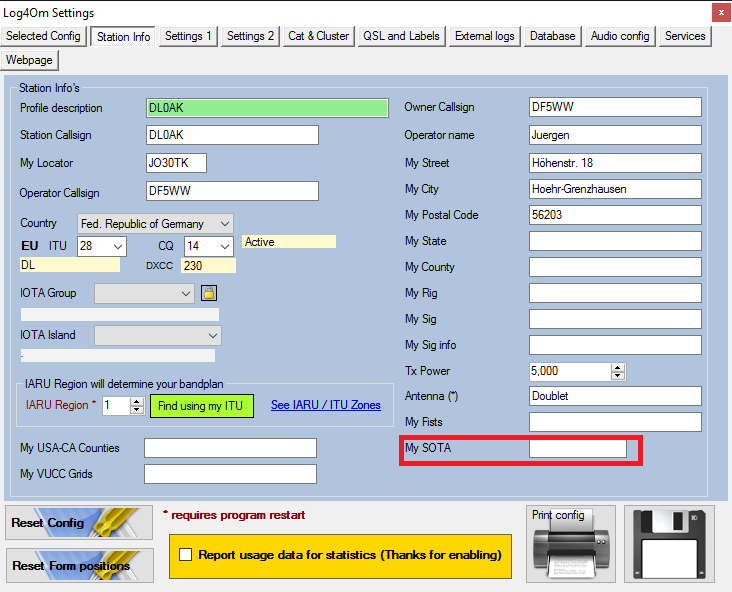Viewport: 732px width, 592px height.
Task: Click the Owner Callsign field
Action: [x=615, y=107]
